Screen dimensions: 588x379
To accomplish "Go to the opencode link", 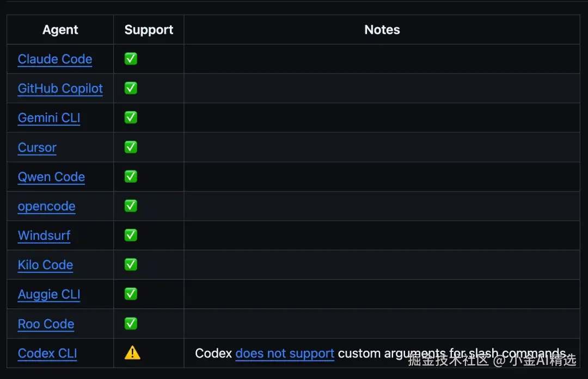I will coord(46,206).
